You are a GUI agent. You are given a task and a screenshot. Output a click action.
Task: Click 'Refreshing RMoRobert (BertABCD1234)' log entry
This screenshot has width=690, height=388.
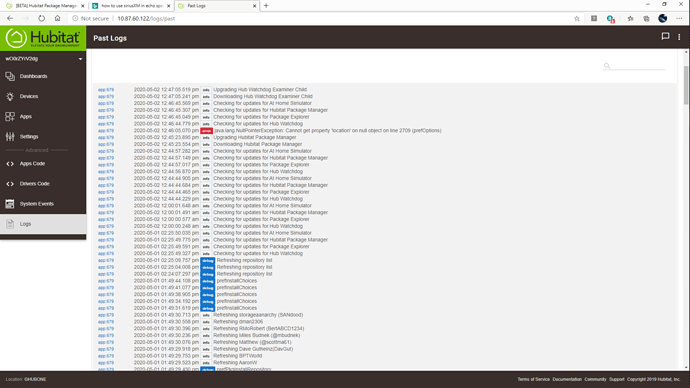pos(258,329)
